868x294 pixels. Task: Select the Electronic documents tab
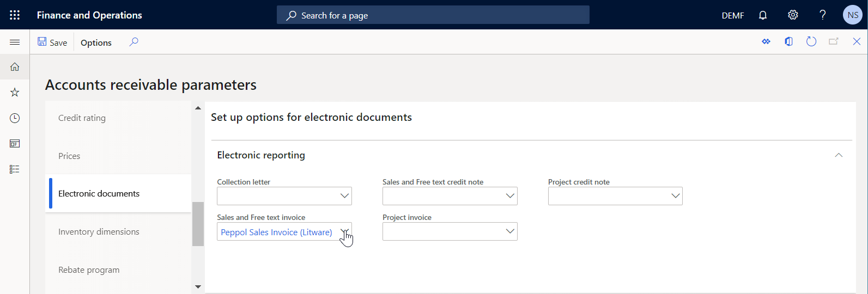coord(118,193)
